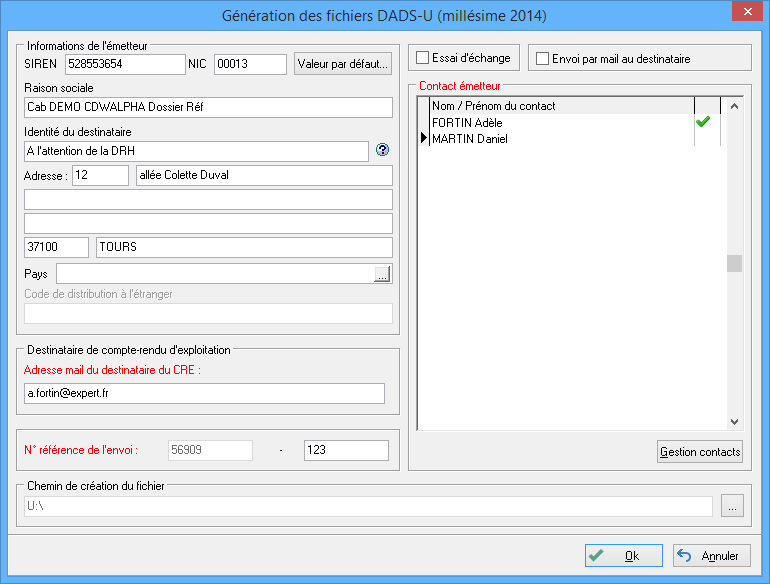The height and width of the screenshot is (584, 770).
Task: Click into the SIREN number field
Action: [x=125, y=65]
